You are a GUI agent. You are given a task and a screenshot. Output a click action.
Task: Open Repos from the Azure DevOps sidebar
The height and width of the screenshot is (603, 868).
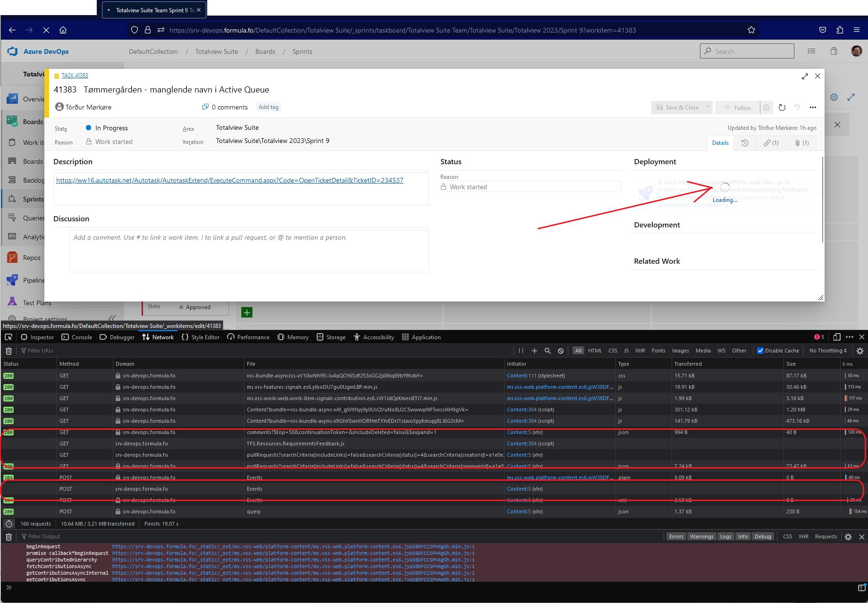(31, 257)
